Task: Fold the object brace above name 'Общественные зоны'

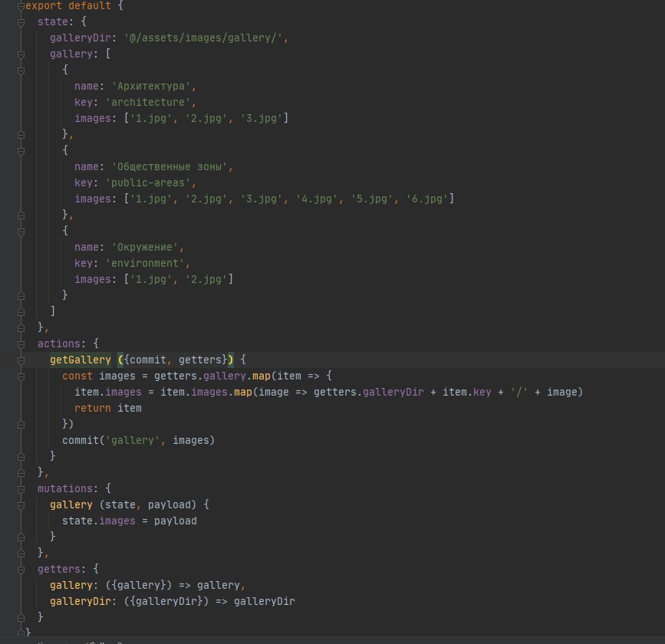Action: pos(21,151)
